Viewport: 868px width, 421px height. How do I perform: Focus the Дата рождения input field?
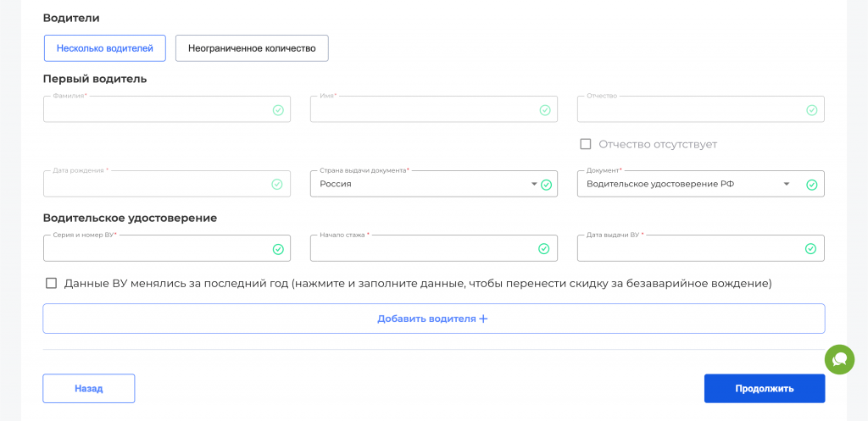(157, 185)
